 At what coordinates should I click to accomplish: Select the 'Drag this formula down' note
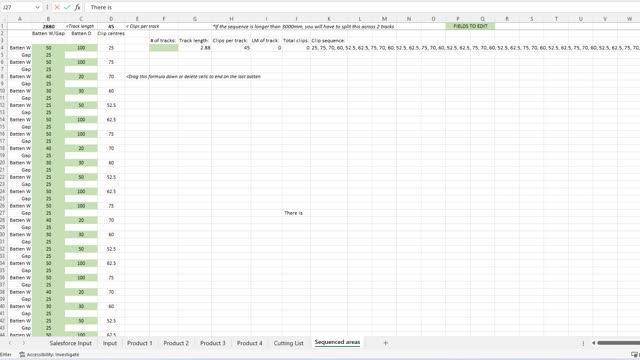pyautogui.click(x=193, y=76)
